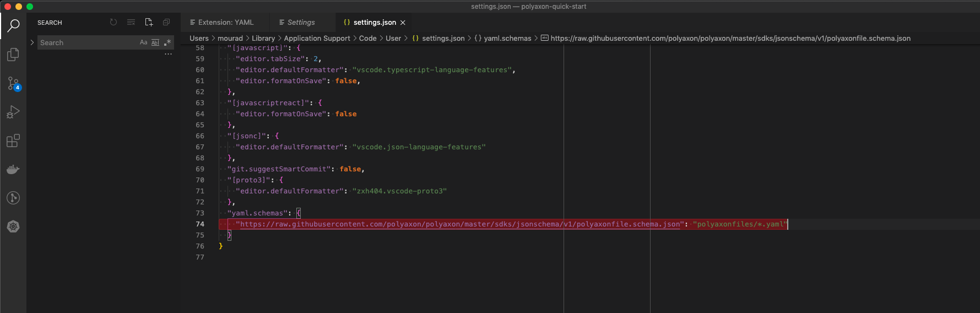Click Library in the breadcrumb
The height and width of the screenshot is (313, 980).
coord(263,38)
